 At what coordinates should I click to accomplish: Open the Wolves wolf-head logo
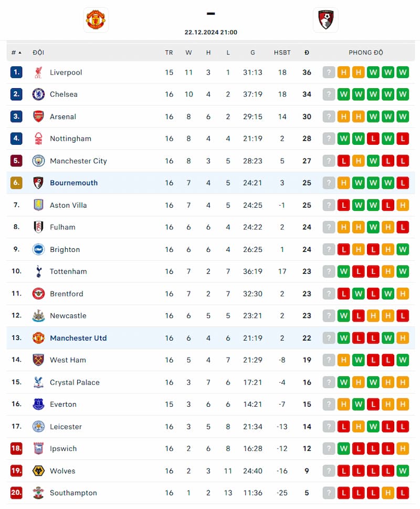pos(38,471)
